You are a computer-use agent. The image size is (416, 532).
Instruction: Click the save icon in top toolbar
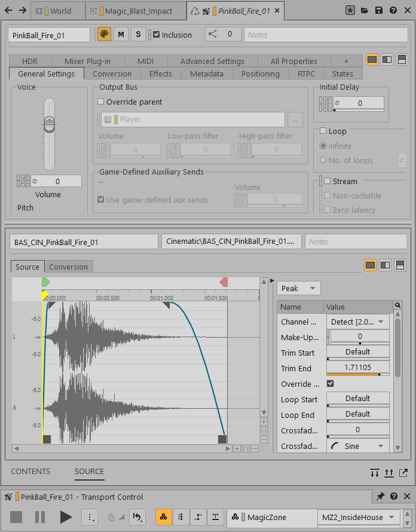click(x=379, y=11)
